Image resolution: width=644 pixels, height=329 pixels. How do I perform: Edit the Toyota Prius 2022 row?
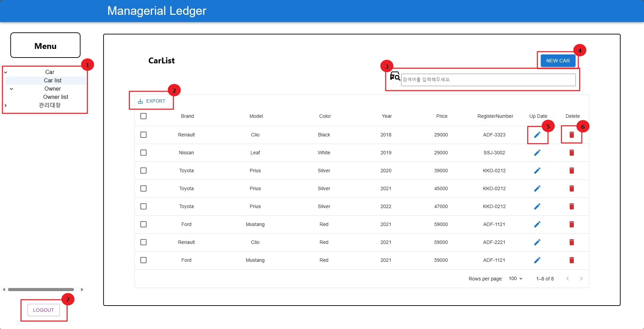click(537, 206)
